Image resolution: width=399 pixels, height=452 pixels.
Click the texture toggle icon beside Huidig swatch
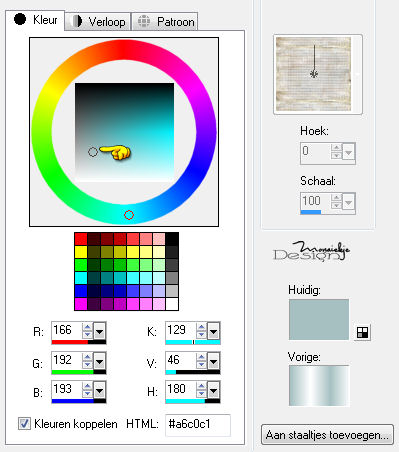(362, 332)
